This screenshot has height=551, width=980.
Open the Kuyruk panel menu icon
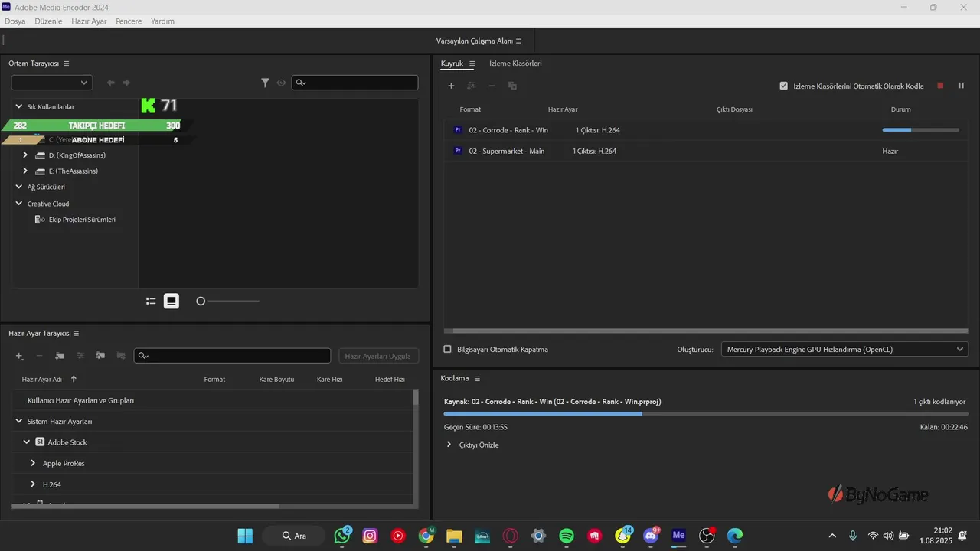(472, 64)
